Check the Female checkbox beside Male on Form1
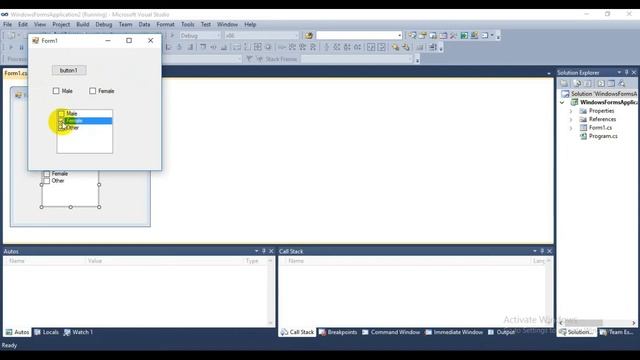 [x=93, y=91]
